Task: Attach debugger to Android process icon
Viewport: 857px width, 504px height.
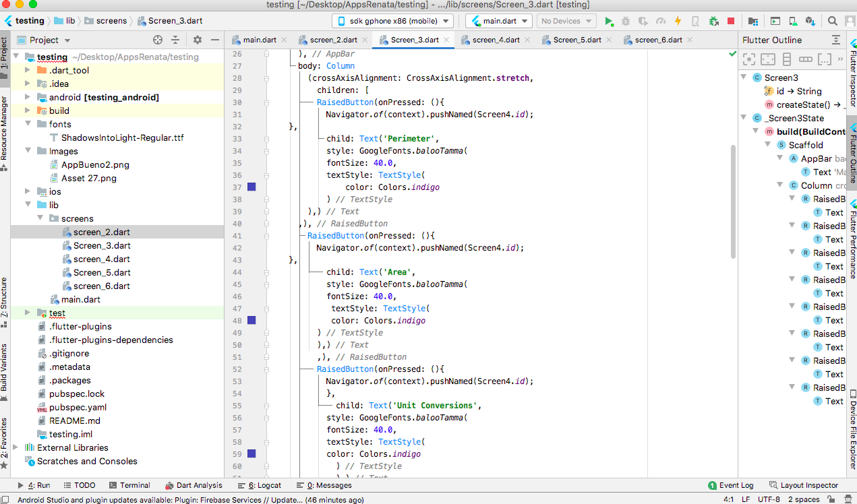Action: [x=714, y=21]
